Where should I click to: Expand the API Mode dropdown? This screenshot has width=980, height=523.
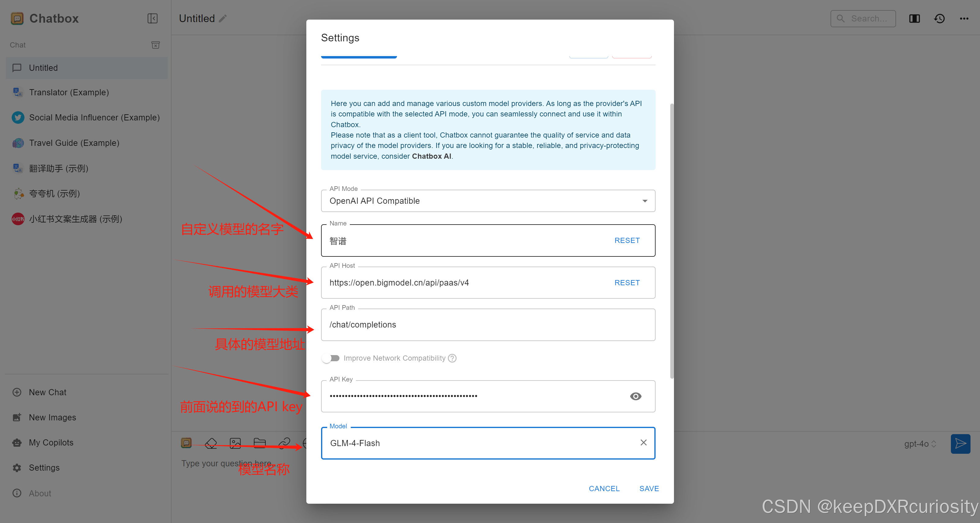pos(645,201)
